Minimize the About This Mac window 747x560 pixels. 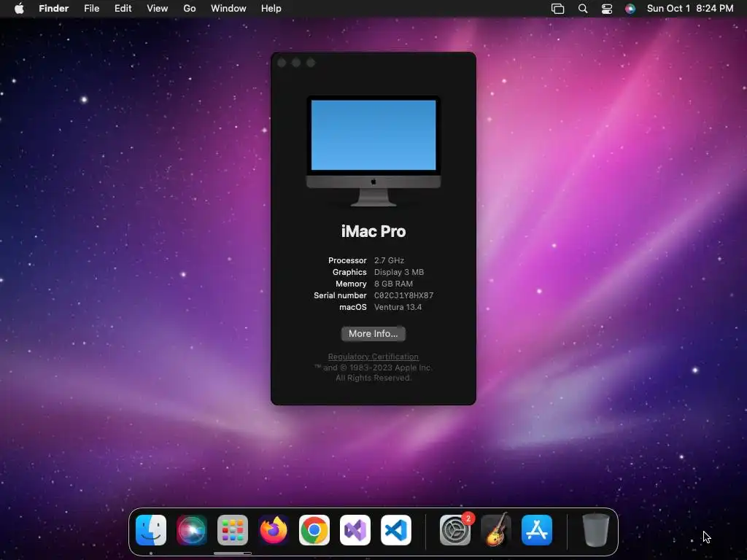[x=296, y=63]
